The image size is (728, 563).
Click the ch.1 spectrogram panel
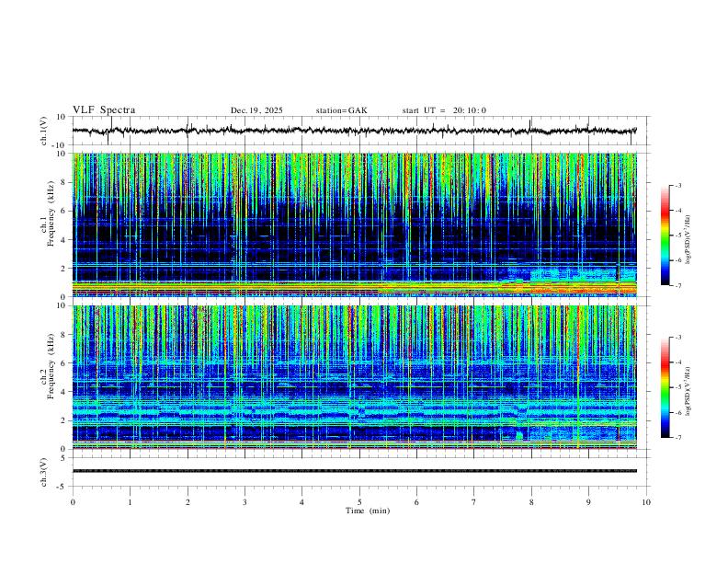355,224
